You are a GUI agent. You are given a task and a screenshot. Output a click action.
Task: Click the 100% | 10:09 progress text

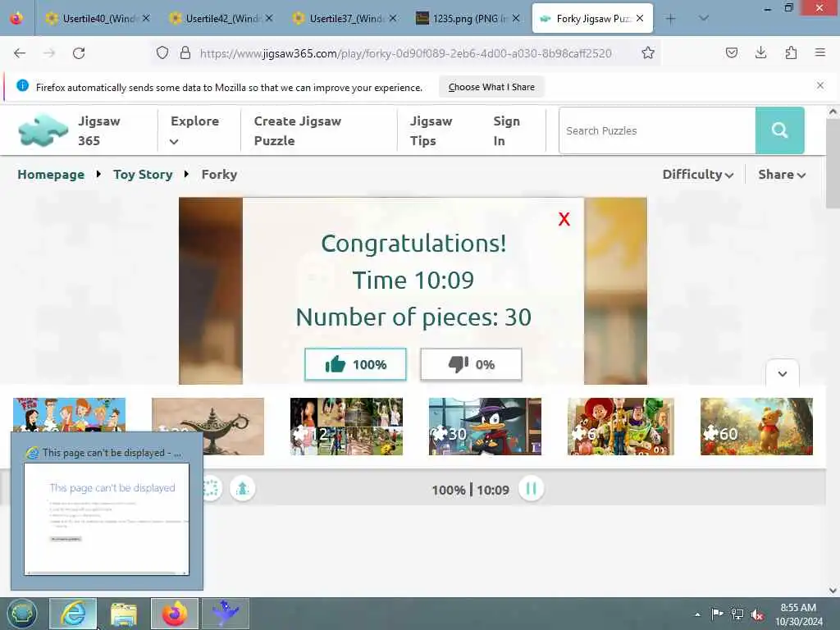(x=470, y=490)
